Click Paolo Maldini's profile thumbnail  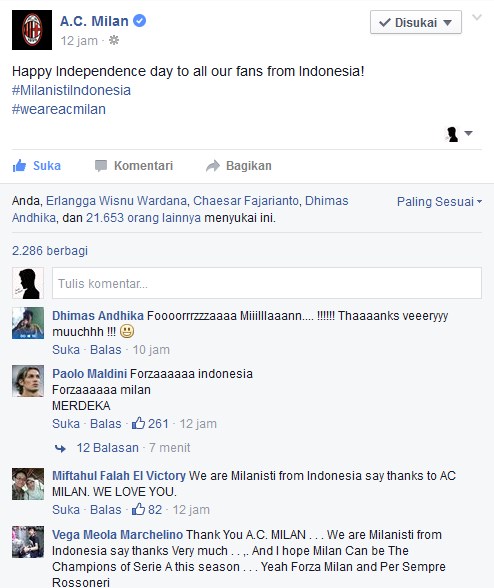[x=28, y=381]
